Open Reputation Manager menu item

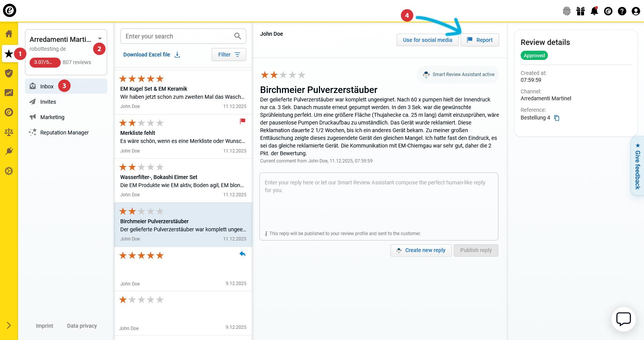point(64,133)
